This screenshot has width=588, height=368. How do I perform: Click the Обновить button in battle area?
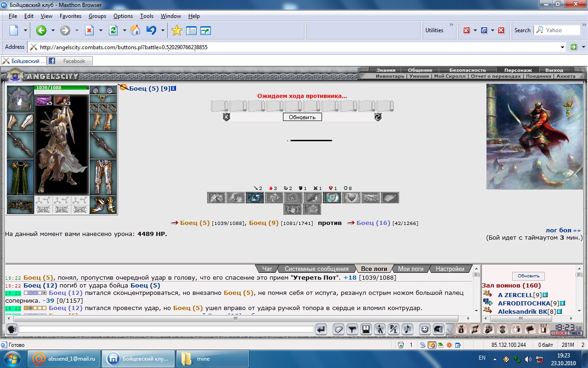302,117
